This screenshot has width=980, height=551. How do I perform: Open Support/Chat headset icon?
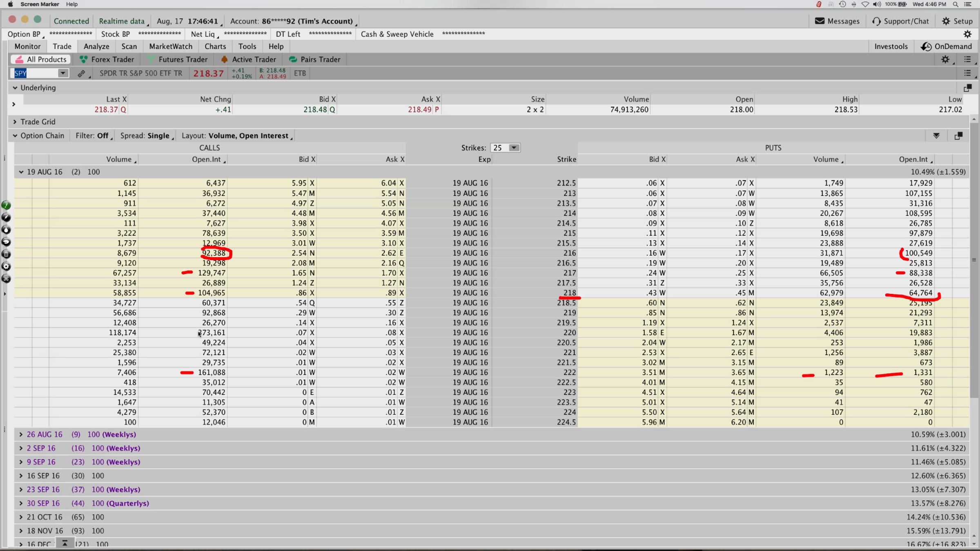(876, 21)
